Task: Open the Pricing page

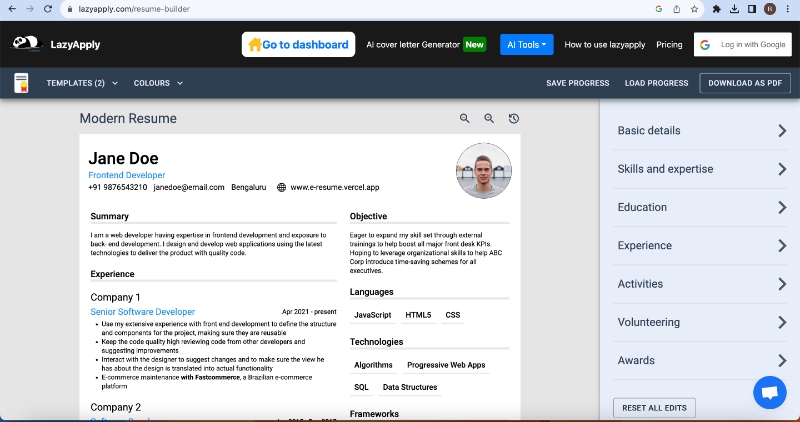Action: (x=669, y=45)
